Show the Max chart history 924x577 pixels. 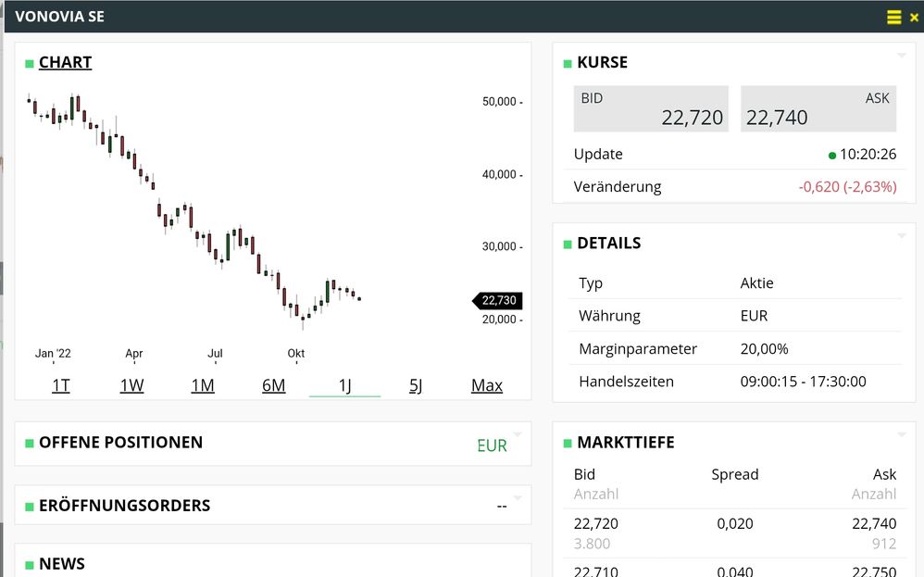click(487, 385)
